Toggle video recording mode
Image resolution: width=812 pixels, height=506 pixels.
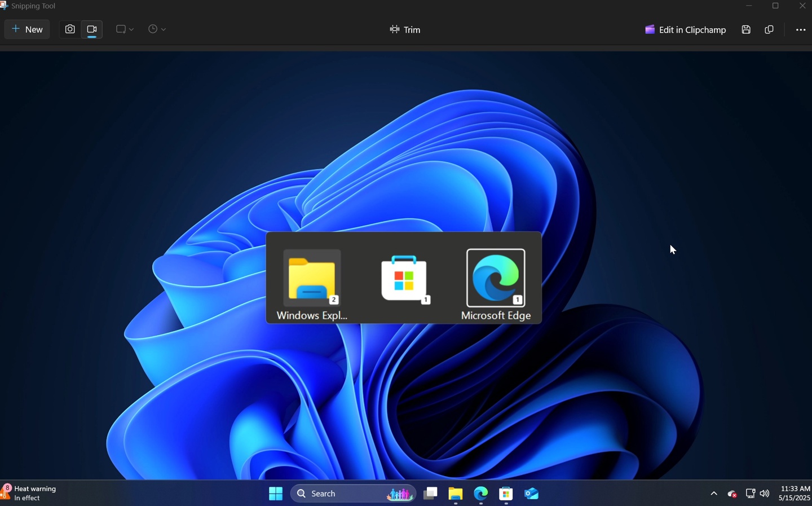(91, 29)
